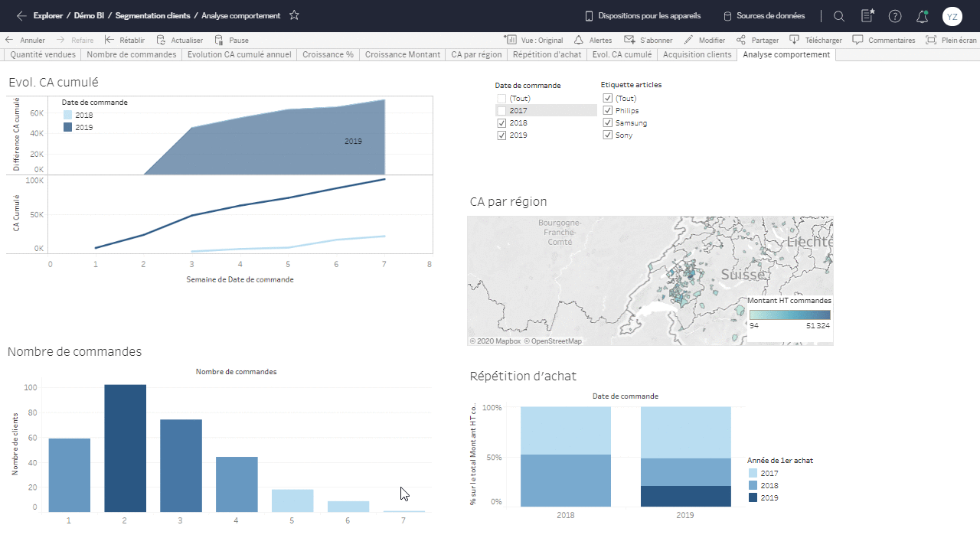Viewport: 980px width, 551px height.
Task: Switch to the Acquisition clients tab
Action: tap(697, 55)
